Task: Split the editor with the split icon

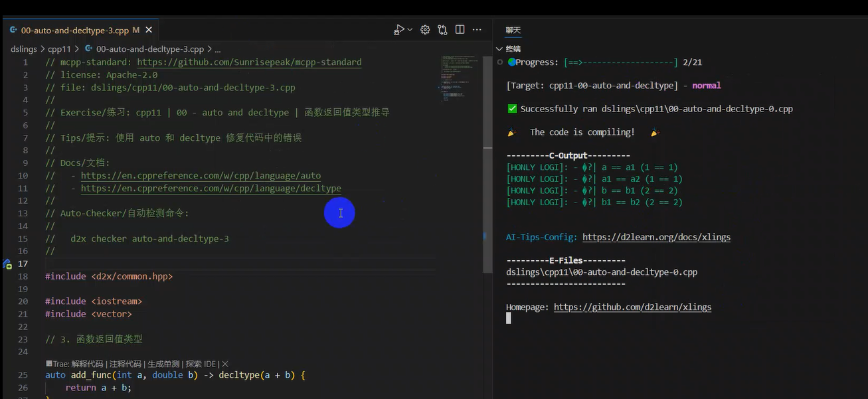Action: [460, 30]
